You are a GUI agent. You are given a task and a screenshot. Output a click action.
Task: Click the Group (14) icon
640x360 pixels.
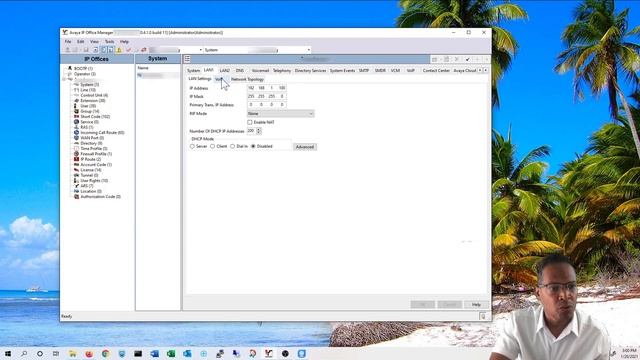click(x=76, y=111)
